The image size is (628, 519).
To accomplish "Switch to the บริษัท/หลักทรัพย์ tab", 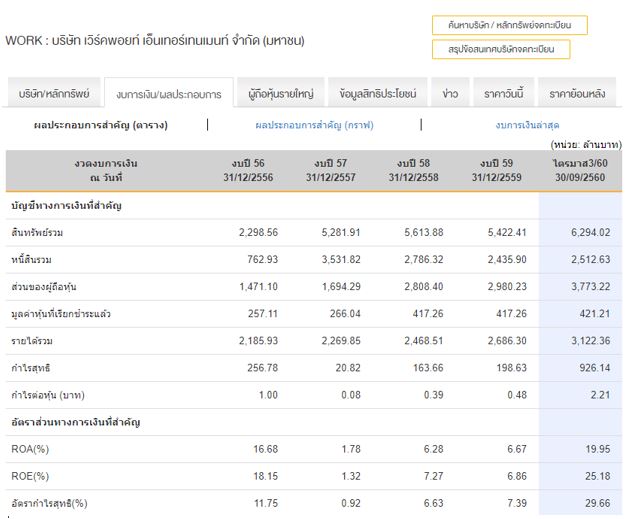I will [54, 93].
